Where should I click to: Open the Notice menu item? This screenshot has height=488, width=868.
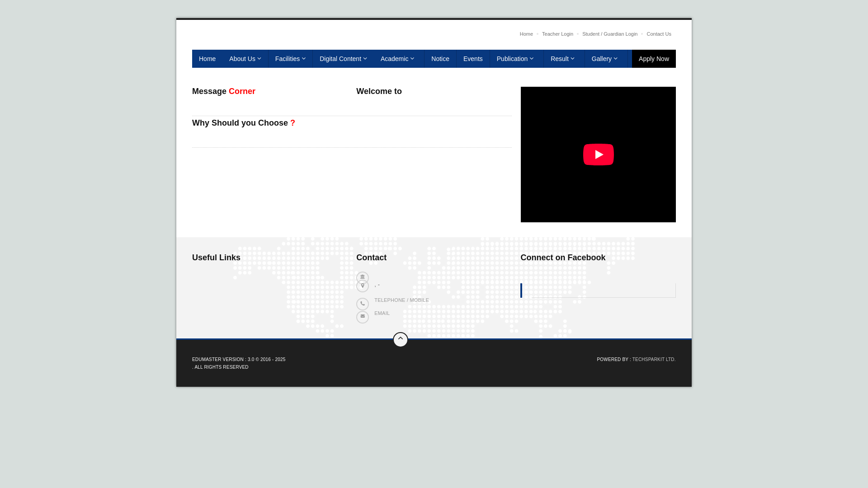click(x=440, y=59)
